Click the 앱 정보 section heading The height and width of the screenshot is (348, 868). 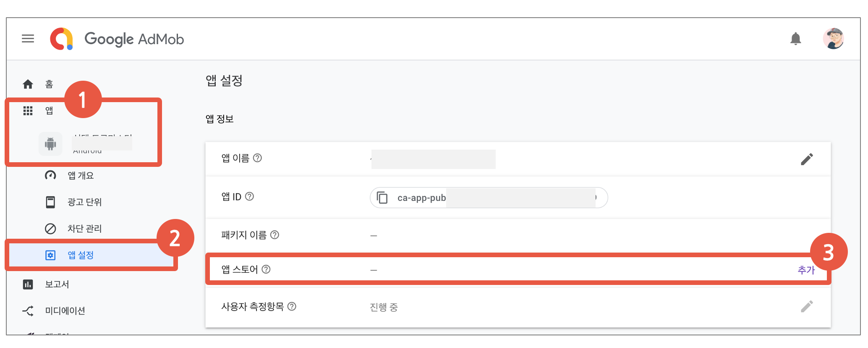220,119
